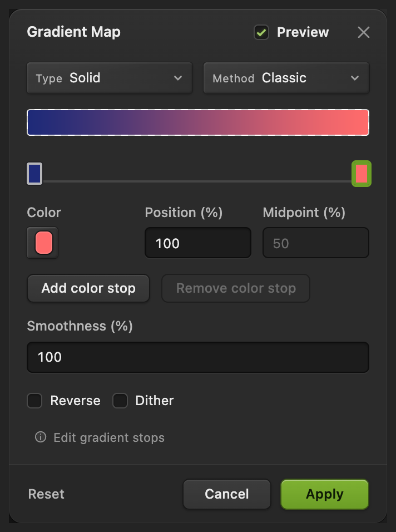The image size is (396, 532).
Task: Click the Remove color stop button
Action: [x=236, y=288]
